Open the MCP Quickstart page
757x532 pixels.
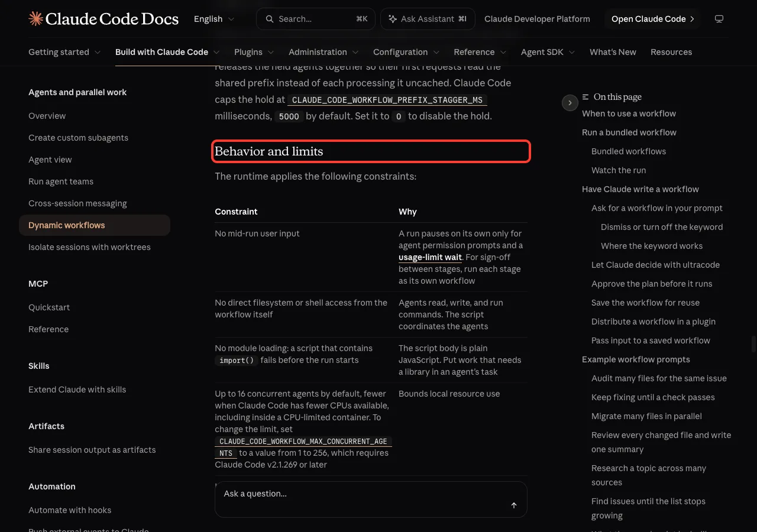pyautogui.click(x=49, y=307)
